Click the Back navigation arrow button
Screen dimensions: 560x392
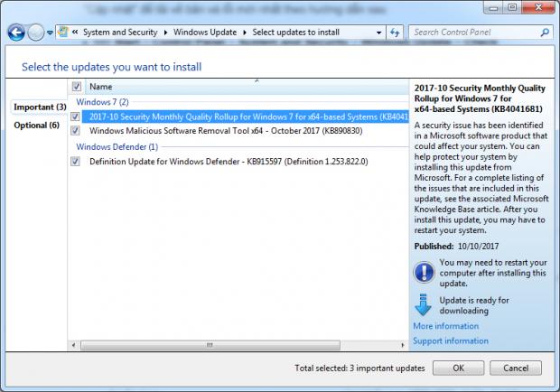pyautogui.click(x=16, y=33)
